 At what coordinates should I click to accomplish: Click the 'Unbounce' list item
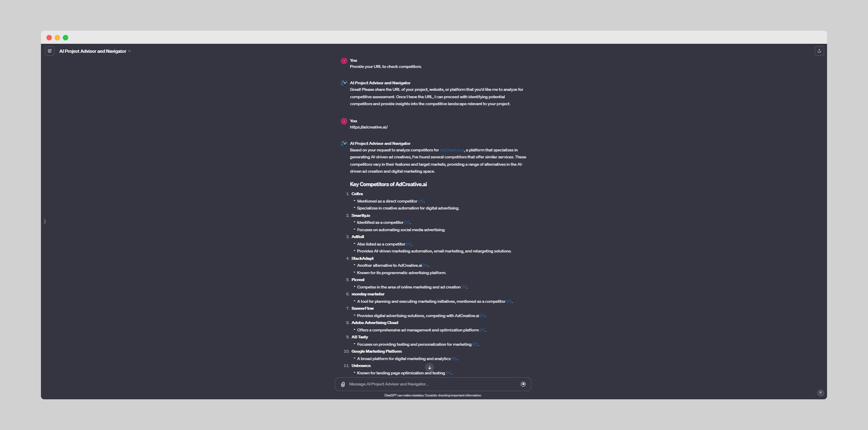(x=361, y=366)
